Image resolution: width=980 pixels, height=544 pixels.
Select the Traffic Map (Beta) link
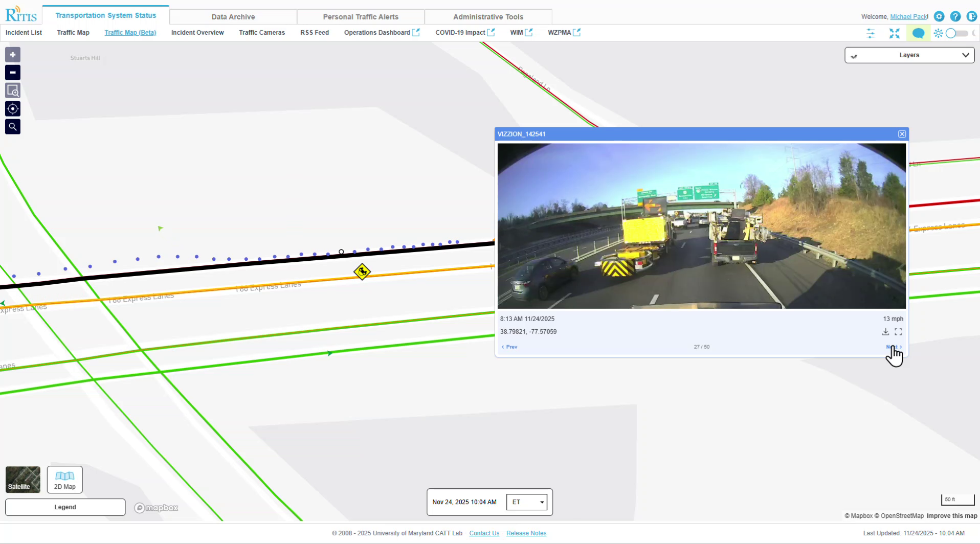[x=130, y=32]
